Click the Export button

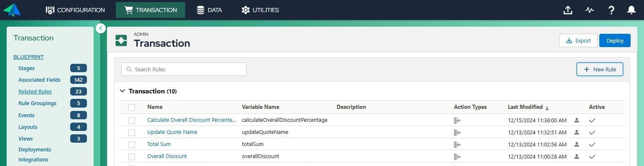click(578, 40)
